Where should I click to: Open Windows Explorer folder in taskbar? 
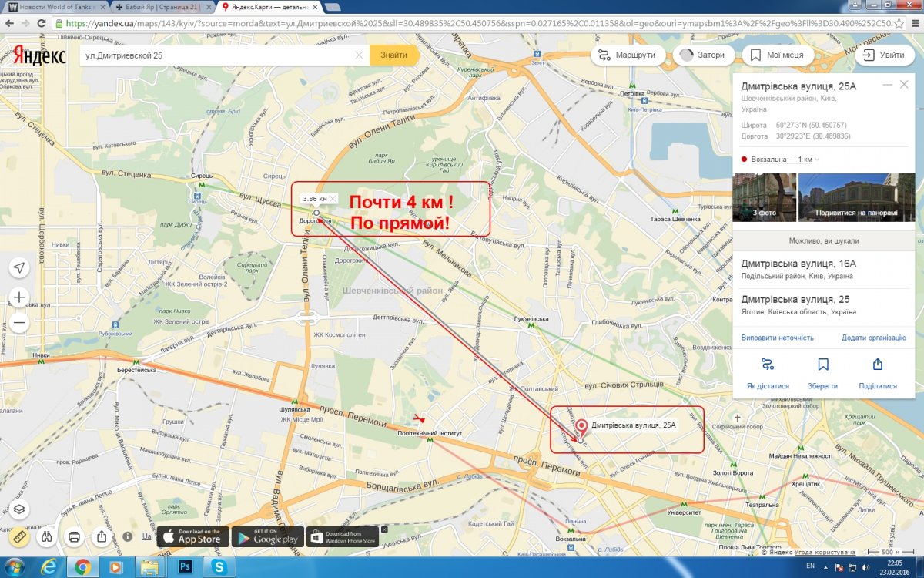coord(149,567)
